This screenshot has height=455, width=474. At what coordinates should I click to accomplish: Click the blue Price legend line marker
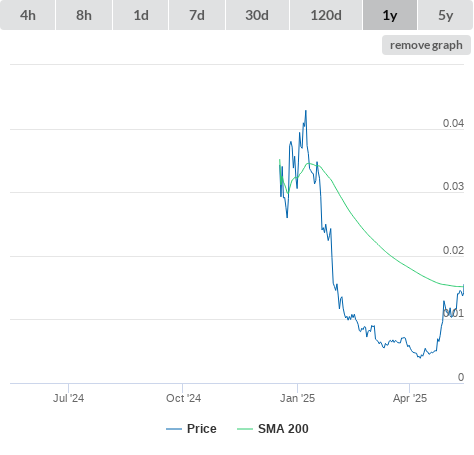(174, 429)
